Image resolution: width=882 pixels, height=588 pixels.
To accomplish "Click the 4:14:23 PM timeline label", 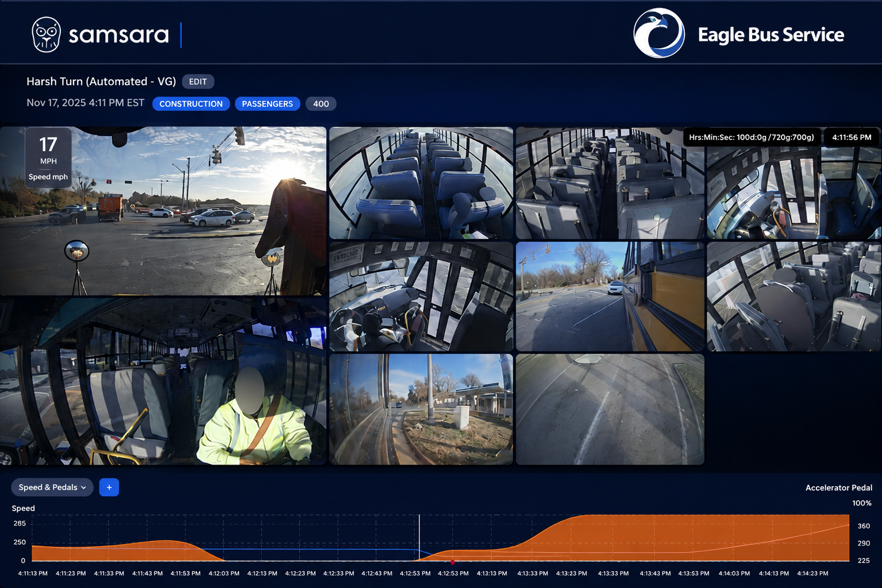I will point(812,573).
